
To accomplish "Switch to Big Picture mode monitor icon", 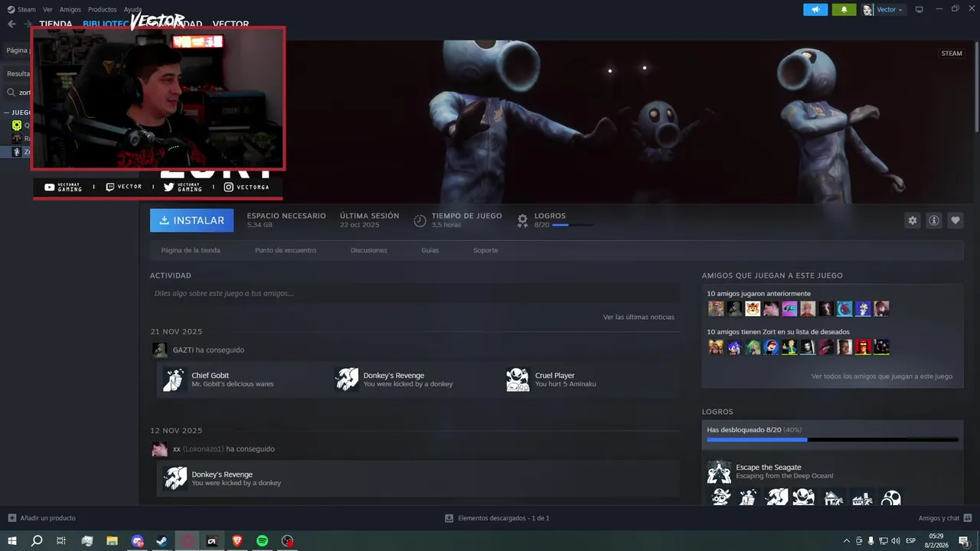I will [919, 9].
